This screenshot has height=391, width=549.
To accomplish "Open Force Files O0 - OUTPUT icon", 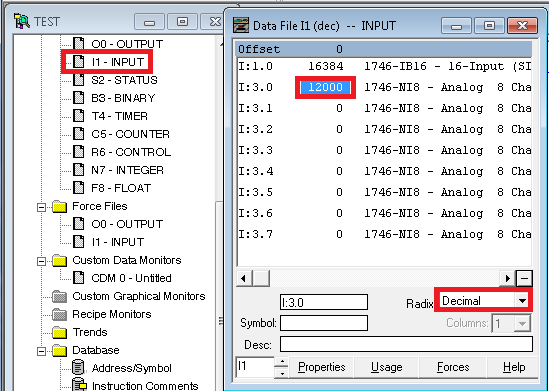I will (x=79, y=224).
